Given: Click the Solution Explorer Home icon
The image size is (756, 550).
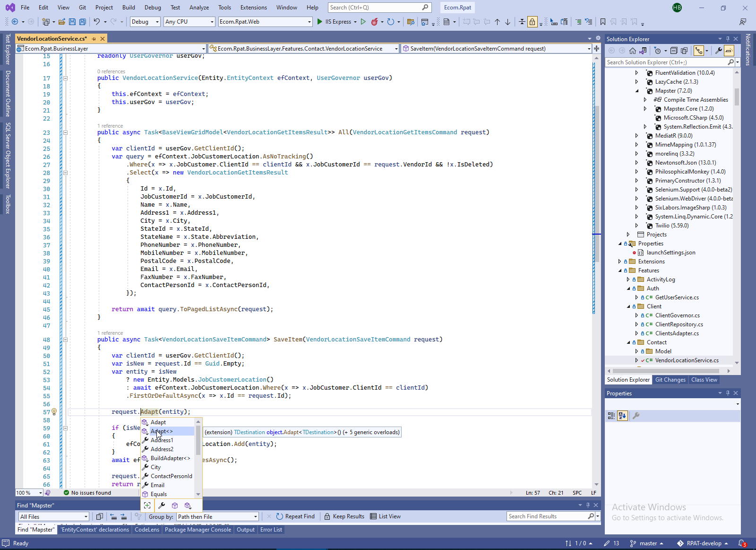Looking at the screenshot, I should 633,51.
